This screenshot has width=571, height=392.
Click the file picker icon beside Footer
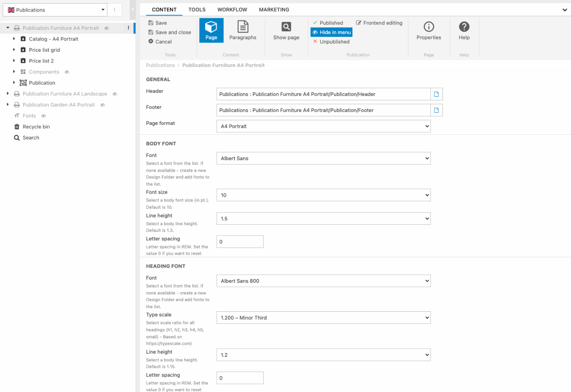pyautogui.click(x=437, y=110)
